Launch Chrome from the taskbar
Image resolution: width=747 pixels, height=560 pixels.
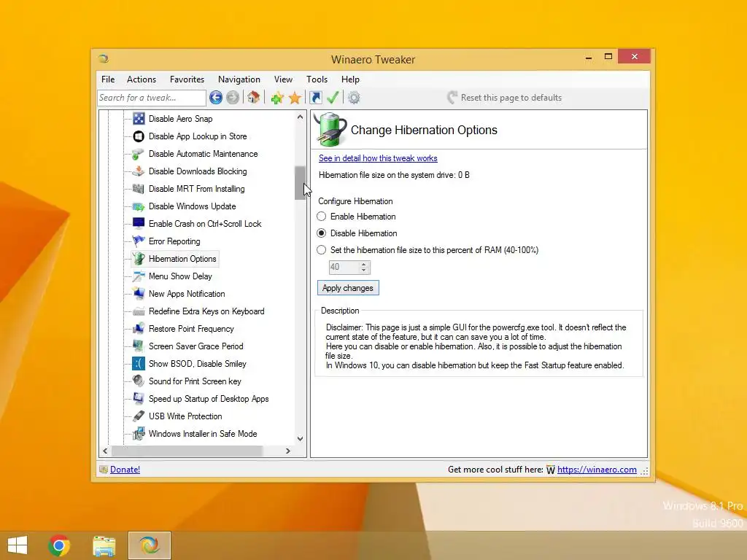pyautogui.click(x=59, y=545)
